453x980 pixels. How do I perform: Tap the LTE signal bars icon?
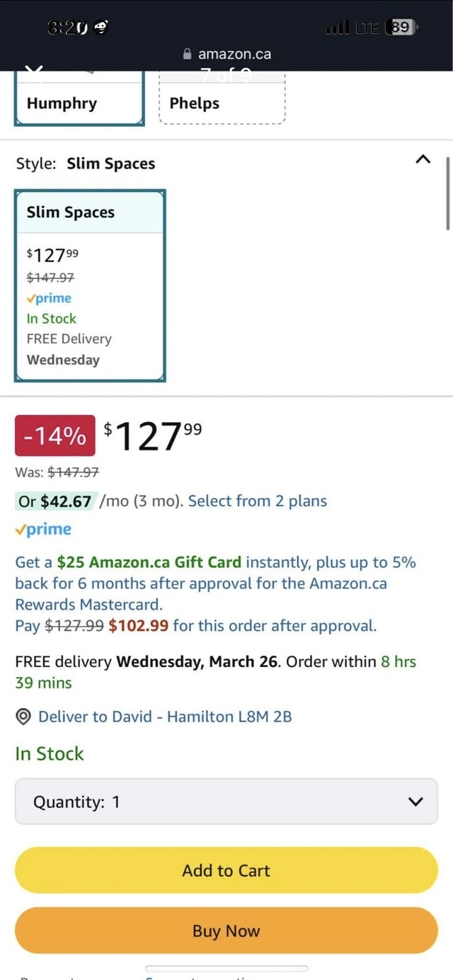tap(337, 28)
